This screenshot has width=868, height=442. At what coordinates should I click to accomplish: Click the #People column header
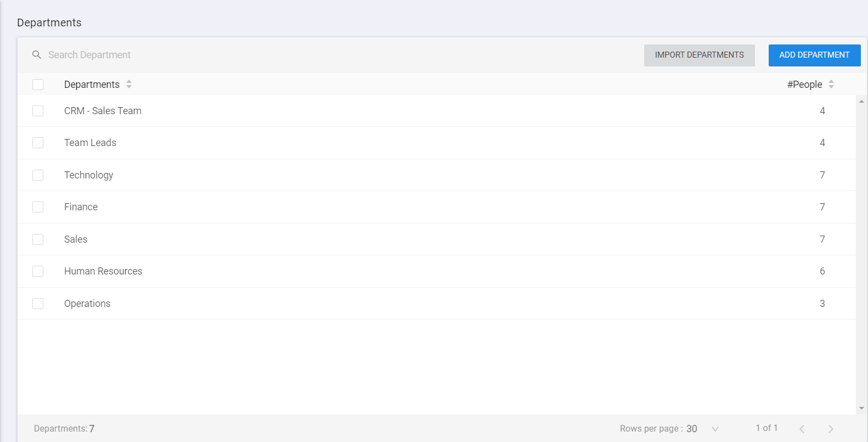coord(804,85)
